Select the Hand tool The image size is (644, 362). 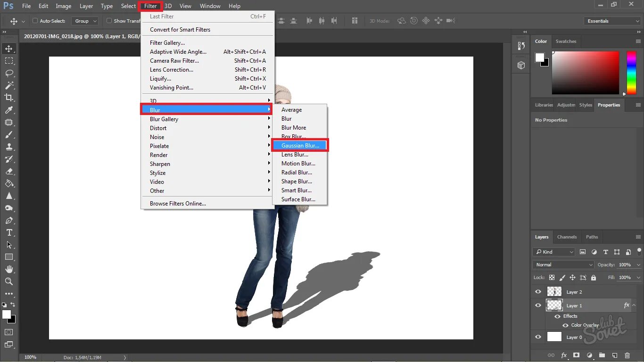tap(9, 269)
